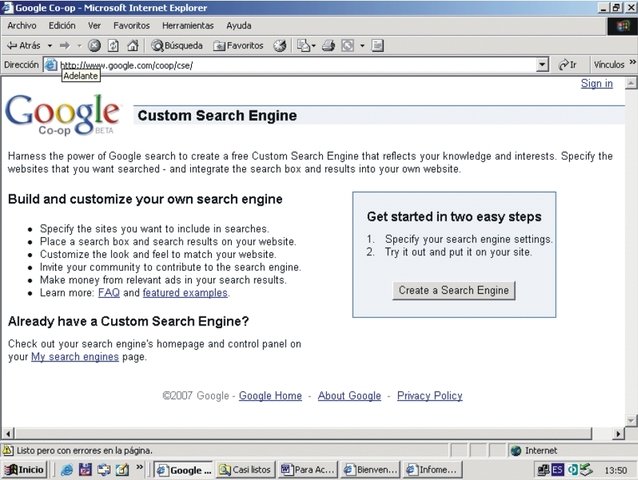Open the Herramientas menu
The image size is (638, 480).
coord(188,26)
